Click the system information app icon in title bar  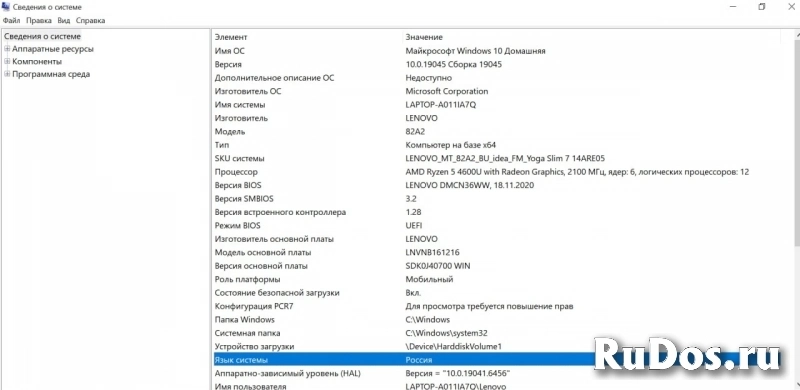6,7
